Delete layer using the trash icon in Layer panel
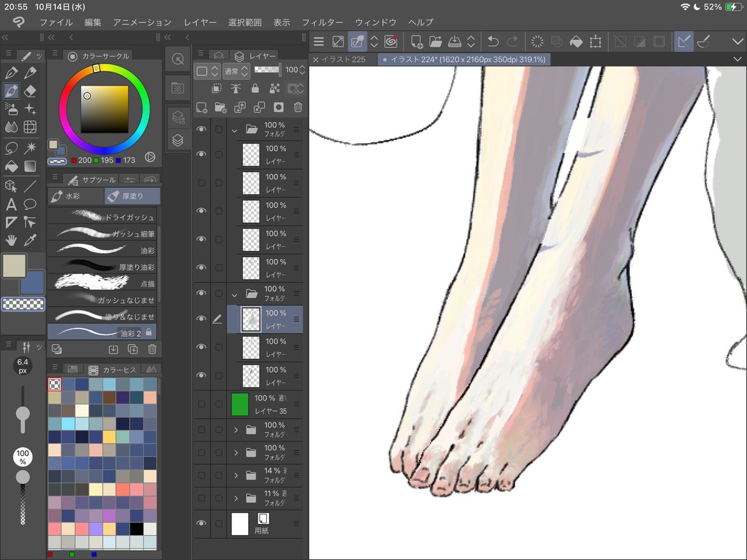The image size is (747, 560). point(298,107)
